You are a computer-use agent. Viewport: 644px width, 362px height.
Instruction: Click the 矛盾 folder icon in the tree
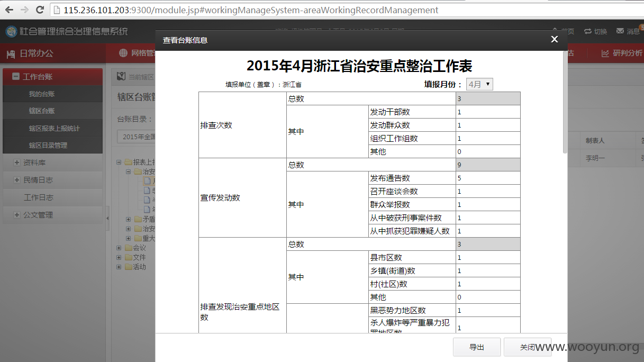pyautogui.click(x=138, y=219)
